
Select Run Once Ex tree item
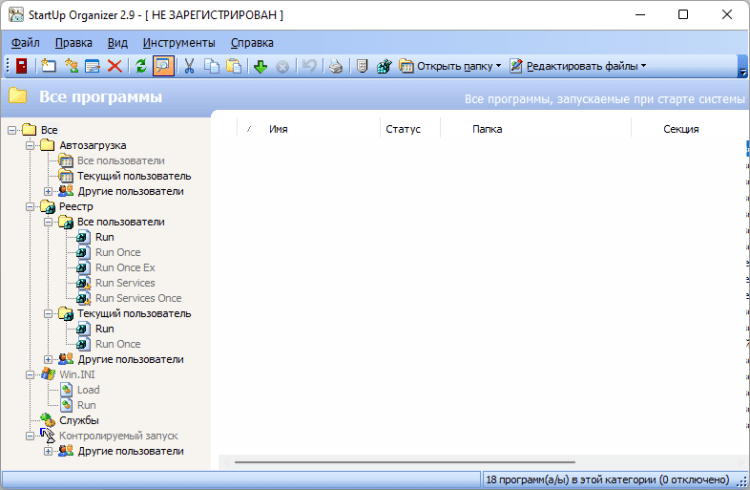(125, 268)
